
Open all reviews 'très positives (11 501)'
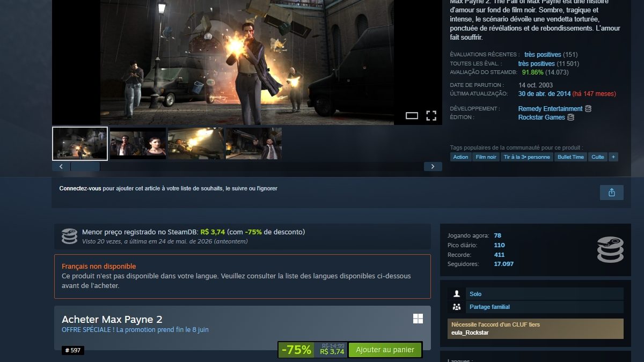tap(548, 64)
